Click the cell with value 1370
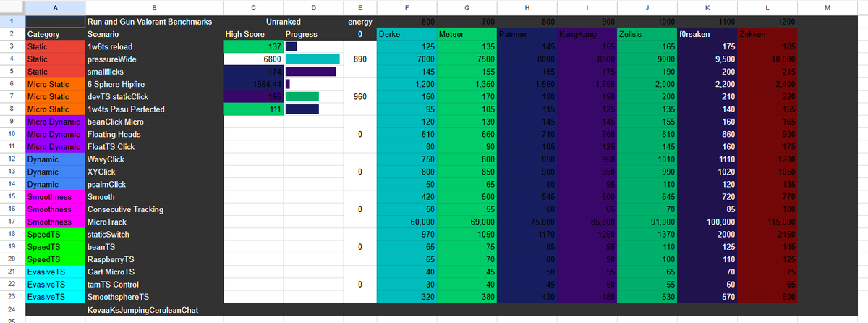The width and height of the screenshot is (868, 323). click(x=647, y=235)
